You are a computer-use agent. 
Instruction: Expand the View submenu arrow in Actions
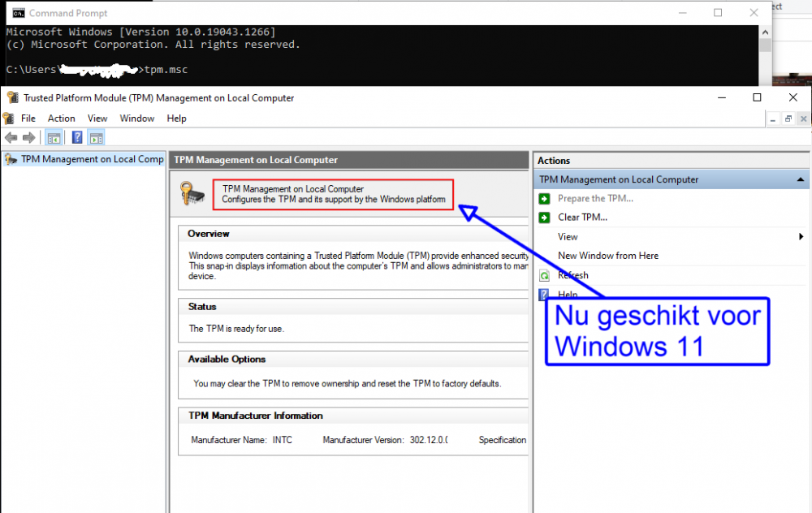801,237
